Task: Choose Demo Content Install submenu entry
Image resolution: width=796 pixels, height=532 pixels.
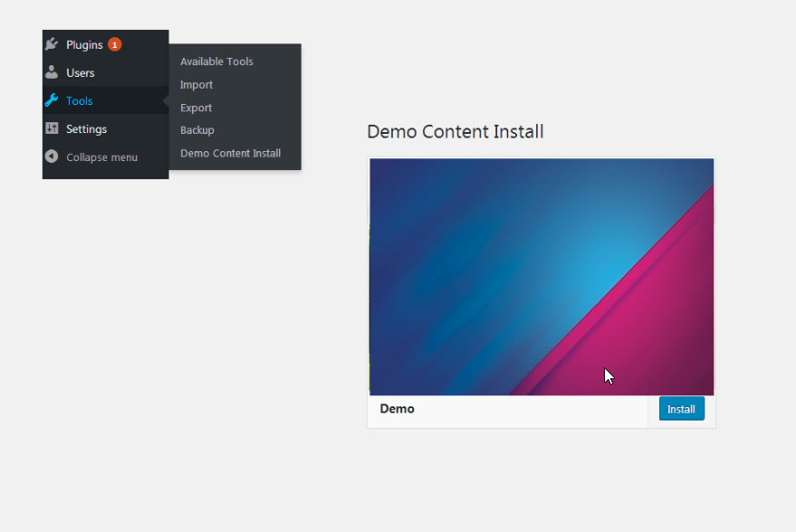Action: pyautogui.click(x=231, y=153)
